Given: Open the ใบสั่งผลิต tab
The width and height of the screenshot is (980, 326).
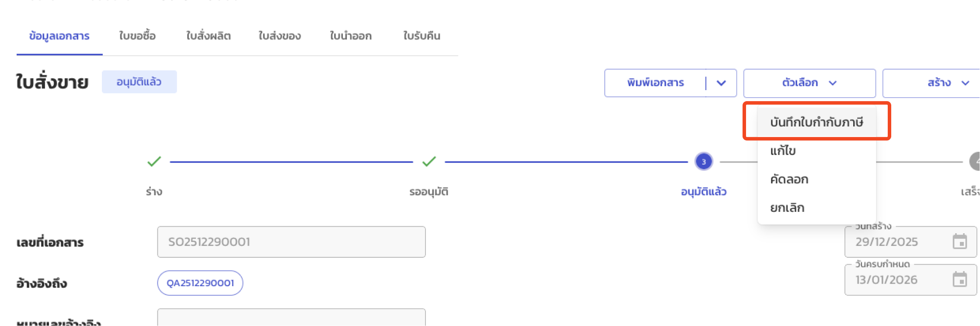Looking at the screenshot, I should pos(209,36).
